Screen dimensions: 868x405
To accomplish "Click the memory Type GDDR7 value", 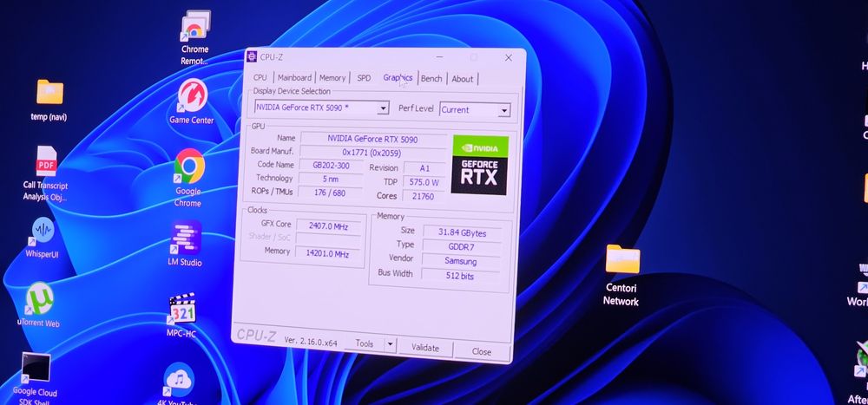I will (x=462, y=247).
